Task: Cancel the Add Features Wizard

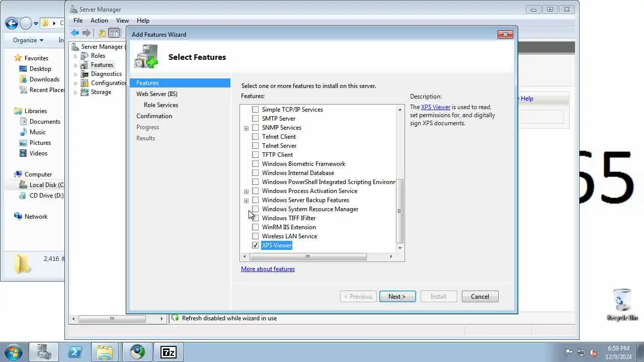Action: click(x=480, y=297)
